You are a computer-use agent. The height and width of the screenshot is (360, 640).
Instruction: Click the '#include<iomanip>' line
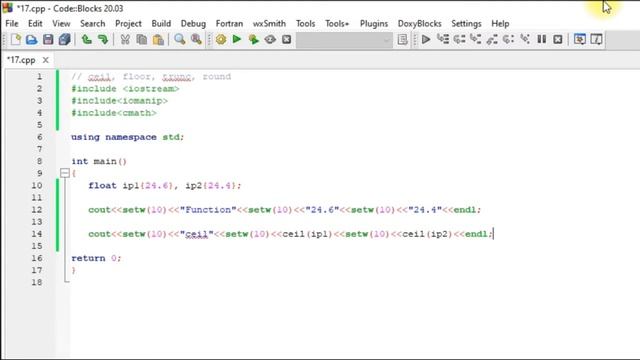[120, 101]
